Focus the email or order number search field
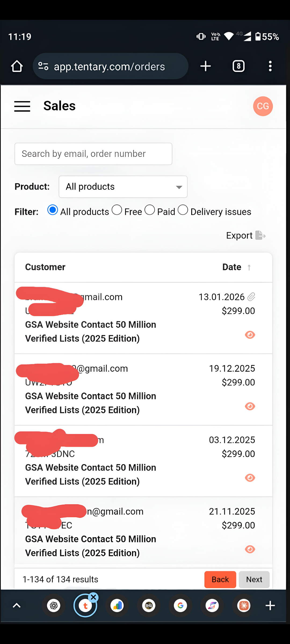Image resolution: width=290 pixels, height=644 pixels. click(93, 154)
